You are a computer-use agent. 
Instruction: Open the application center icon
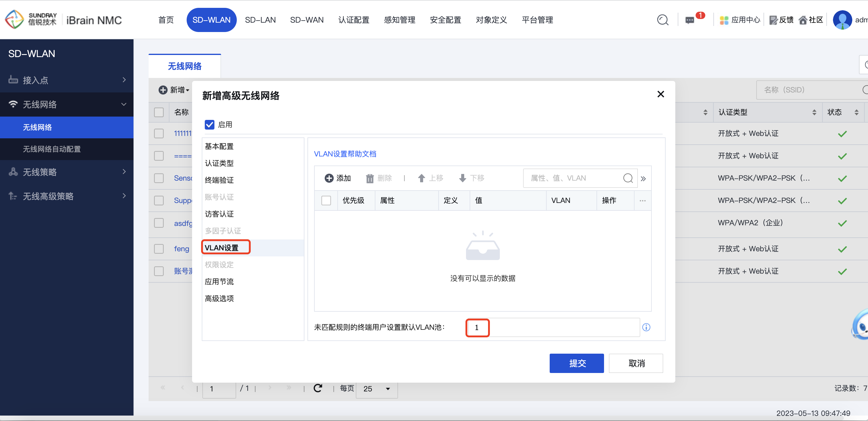coord(724,20)
